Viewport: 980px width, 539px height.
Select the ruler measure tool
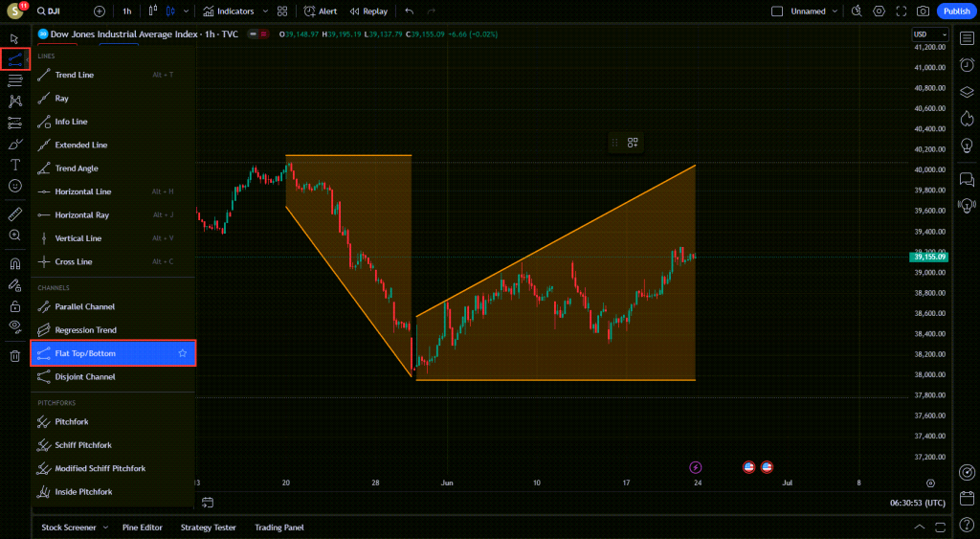click(15, 214)
